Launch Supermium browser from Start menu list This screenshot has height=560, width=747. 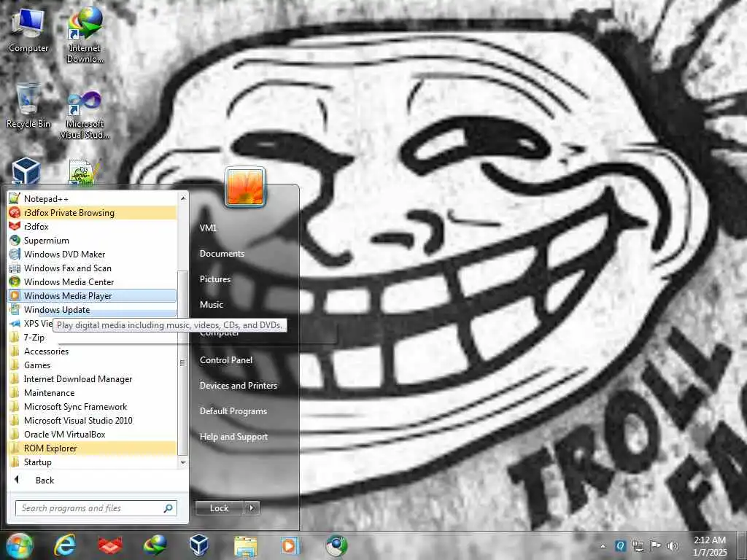(x=92, y=241)
